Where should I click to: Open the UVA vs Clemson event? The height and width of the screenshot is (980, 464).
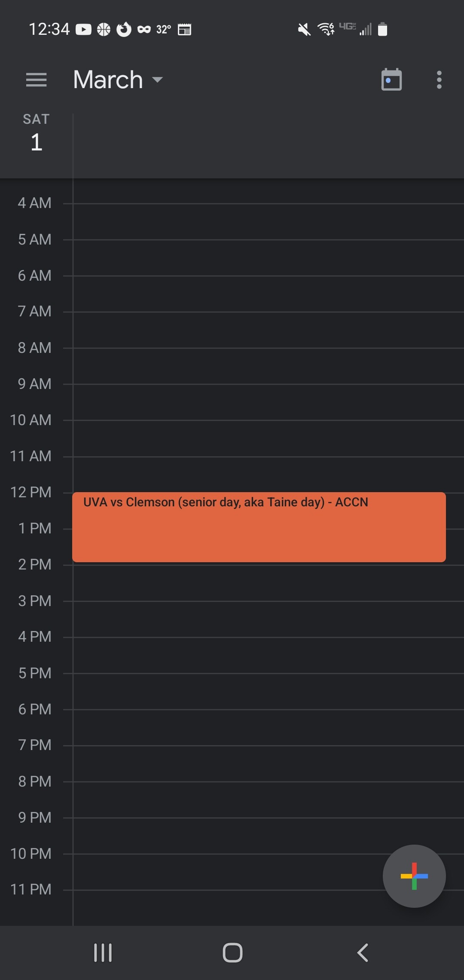259,527
